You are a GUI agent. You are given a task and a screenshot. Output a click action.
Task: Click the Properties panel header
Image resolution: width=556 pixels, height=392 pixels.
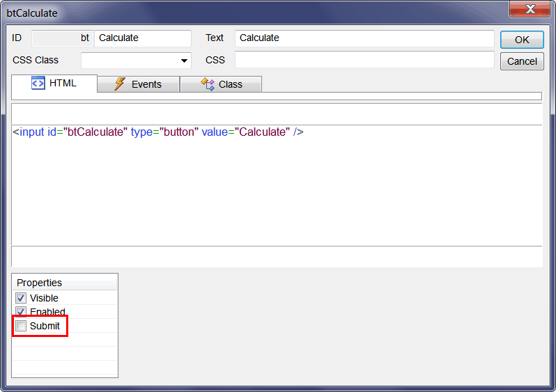click(x=65, y=283)
